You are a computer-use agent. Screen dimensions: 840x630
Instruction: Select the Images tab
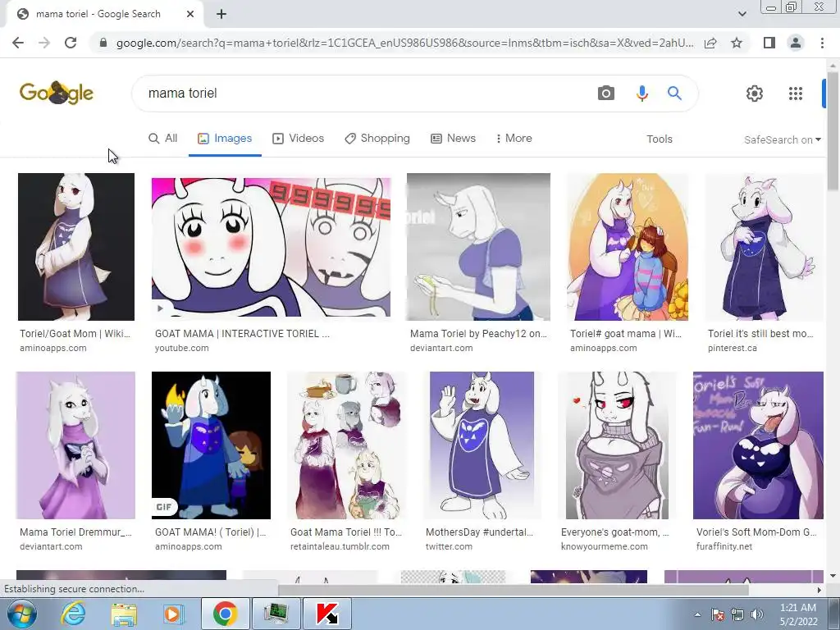pos(225,138)
